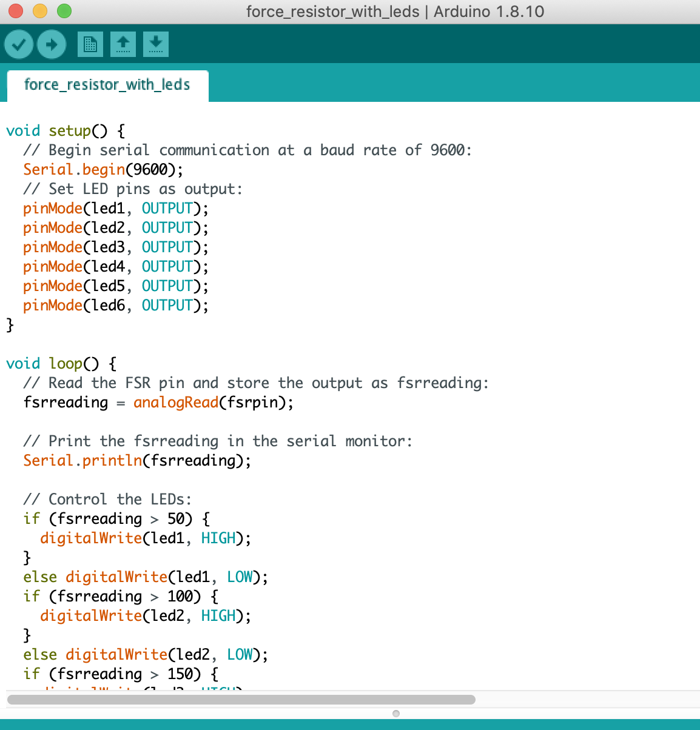Click the Upload arrow icon
The height and width of the screenshot is (730, 700).
[x=52, y=44]
